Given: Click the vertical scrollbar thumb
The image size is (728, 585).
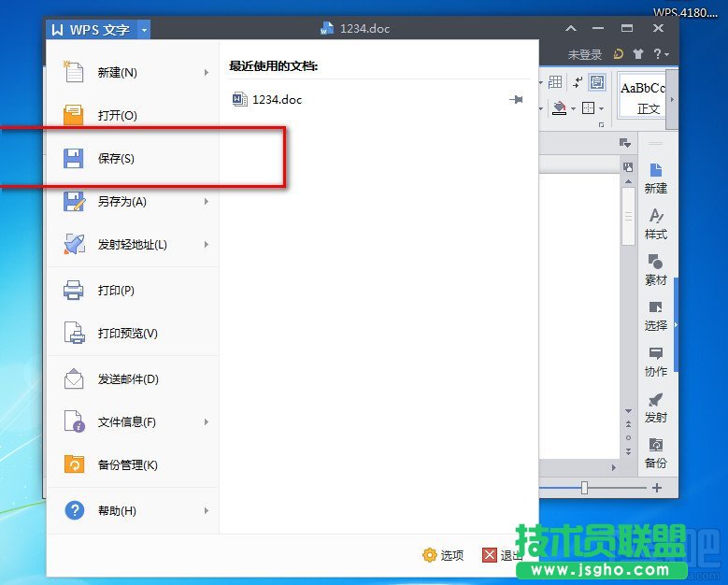Looking at the screenshot, I should click(x=628, y=216).
